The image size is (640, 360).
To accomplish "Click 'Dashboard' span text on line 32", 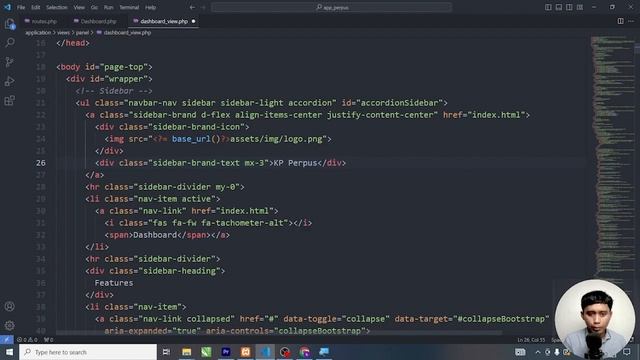I will tap(155, 235).
